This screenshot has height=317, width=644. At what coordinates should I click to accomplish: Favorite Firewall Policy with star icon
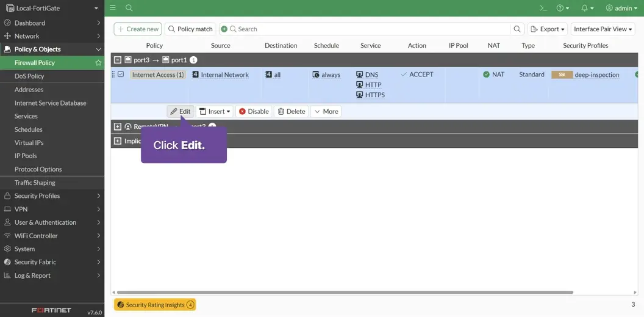[98, 63]
